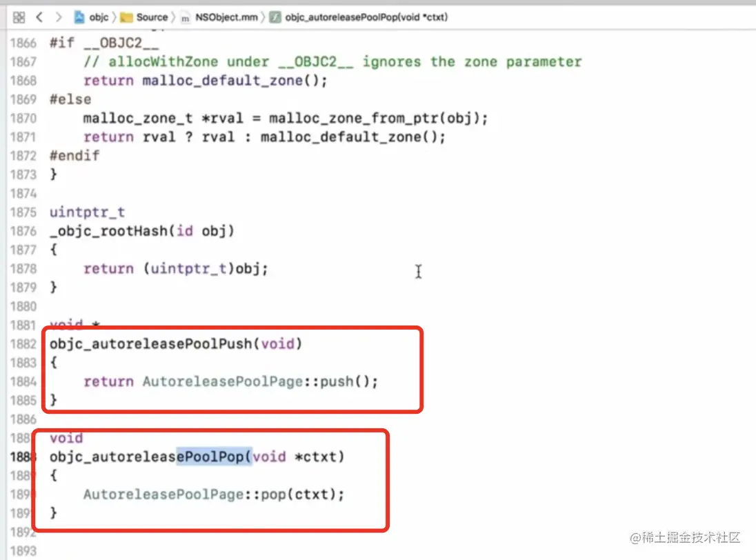This screenshot has width=756, height=560.
Task: Click "objc_autoreleasePoolPop(void *ctxt)" on line 1888
Action: 197,457
